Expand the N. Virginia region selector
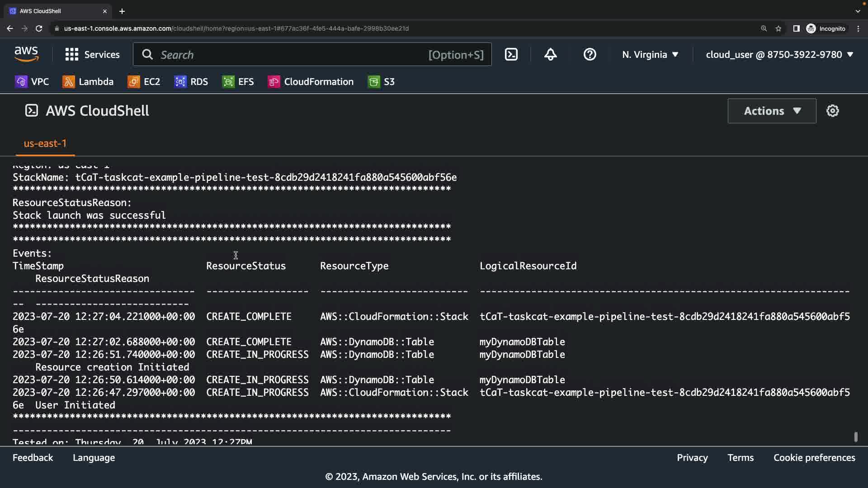This screenshot has width=868, height=488. 650,55
